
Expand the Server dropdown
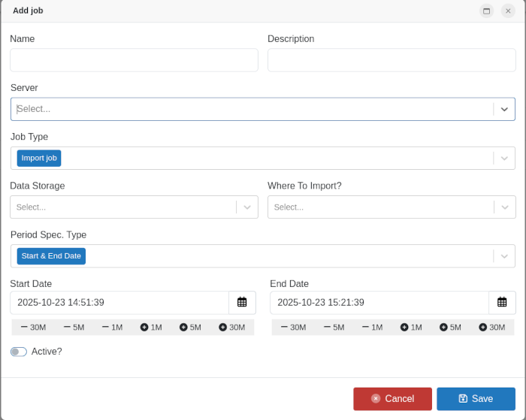tap(504, 109)
